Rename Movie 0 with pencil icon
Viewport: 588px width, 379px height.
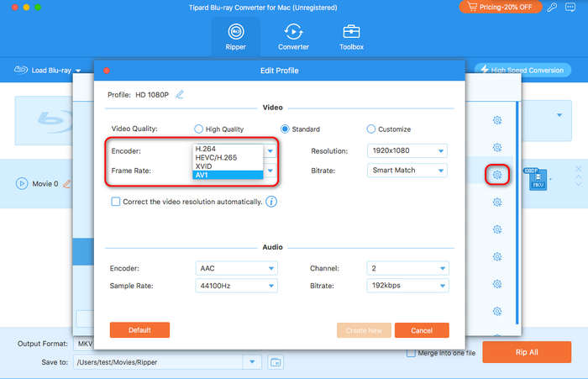(66, 184)
